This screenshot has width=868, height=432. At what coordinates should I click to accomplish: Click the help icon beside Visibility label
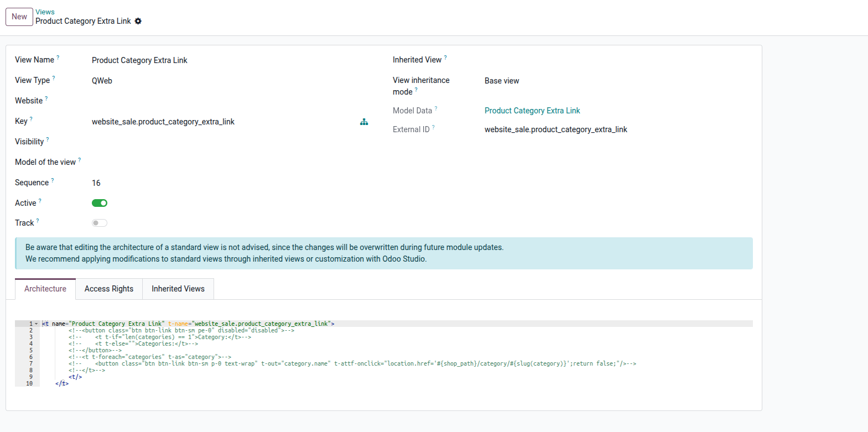click(x=48, y=139)
